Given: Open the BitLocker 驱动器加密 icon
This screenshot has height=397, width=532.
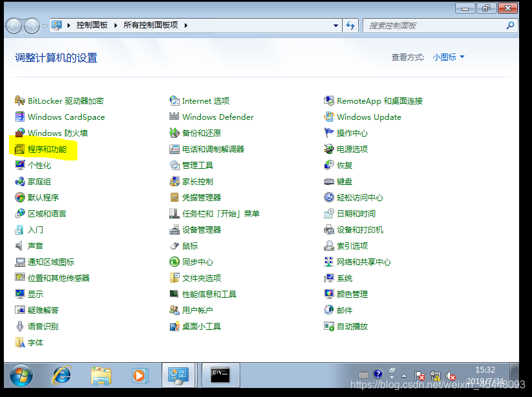Looking at the screenshot, I should pos(20,101).
